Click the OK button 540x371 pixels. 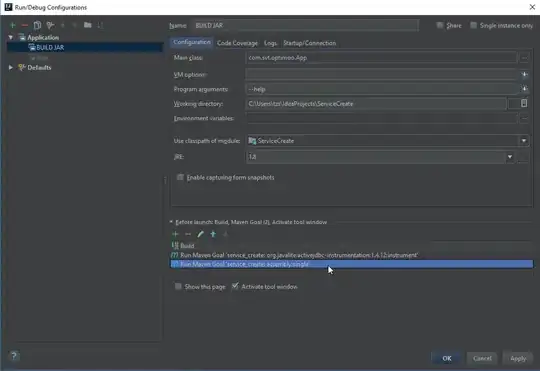pyautogui.click(x=447, y=358)
